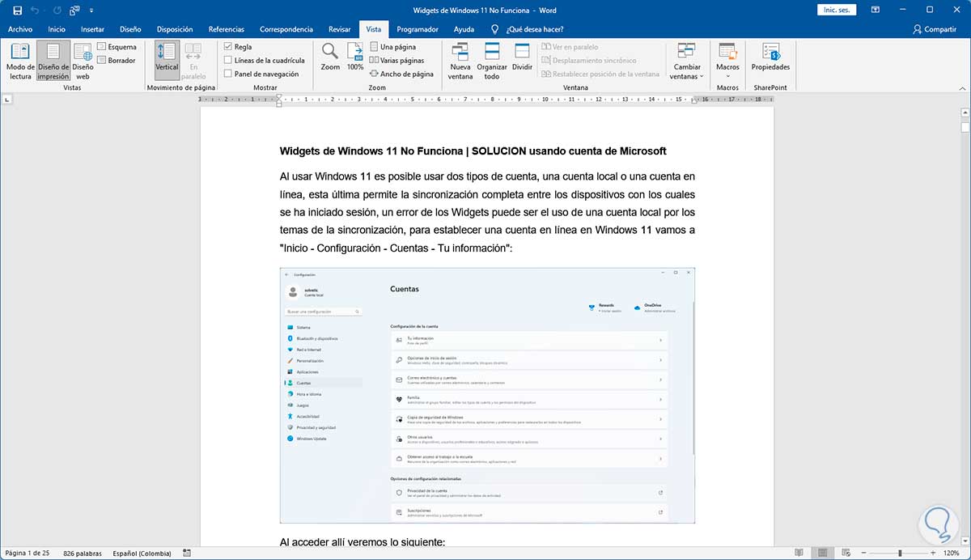Open a Nueva ventana
This screenshot has width=971, height=560.
460,62
